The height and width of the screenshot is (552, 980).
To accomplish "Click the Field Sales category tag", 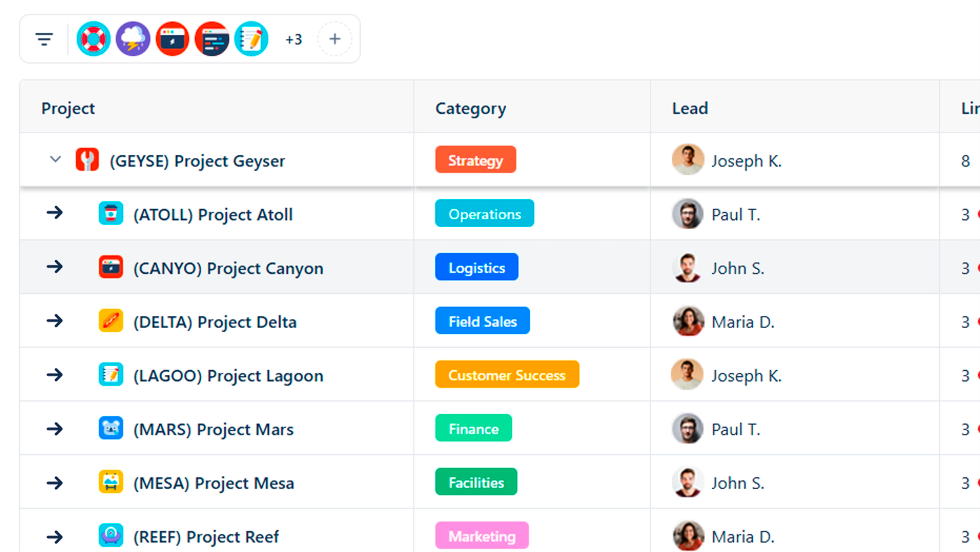I will tap(483, 321).
